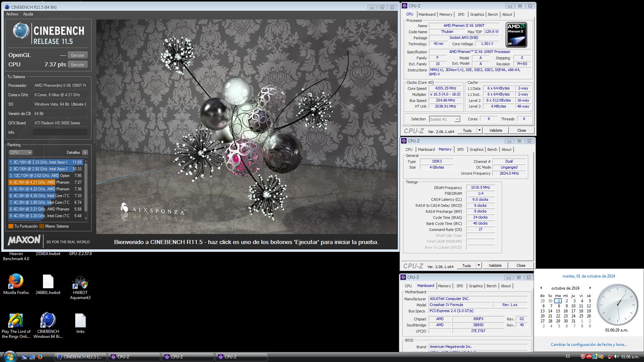Open HWBOT Aquamark3 desktop shortcut
Image resolution: width=644 pixels, height=362 pixels.
coord(80,287)
